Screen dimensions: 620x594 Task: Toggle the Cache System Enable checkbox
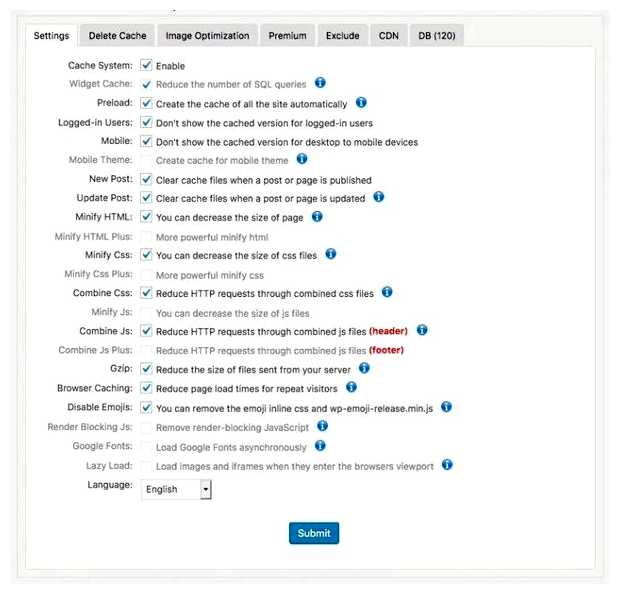(146, 65)
